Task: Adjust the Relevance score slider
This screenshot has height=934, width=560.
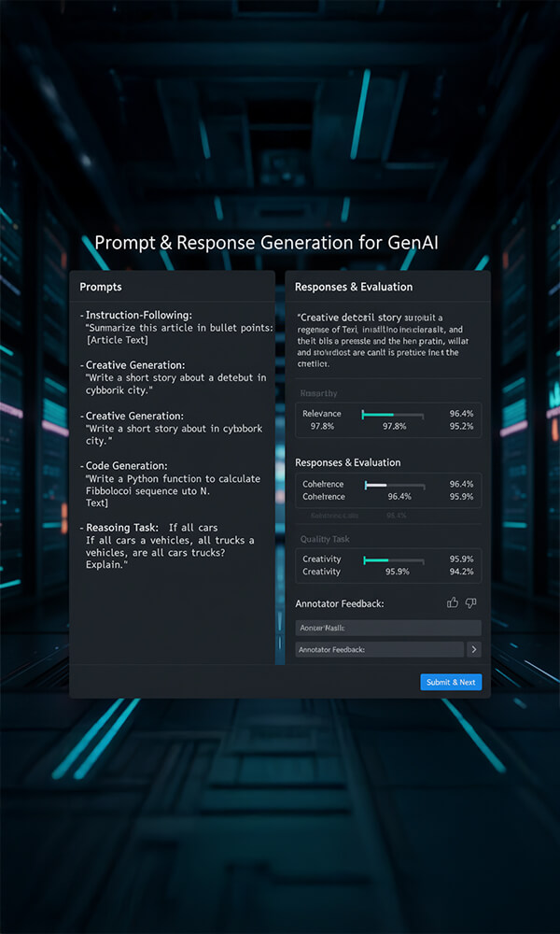Action: (392, 414)
